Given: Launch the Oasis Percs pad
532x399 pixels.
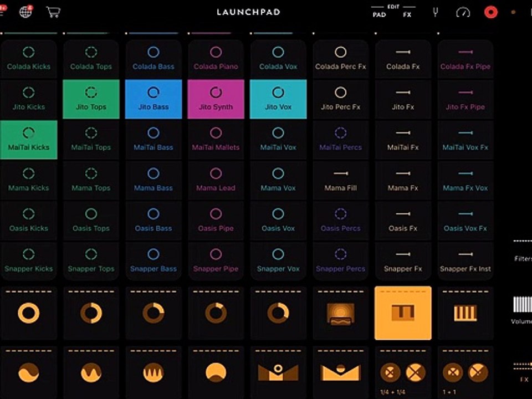Looking at the screenshot, I should (x=341, y=221).
